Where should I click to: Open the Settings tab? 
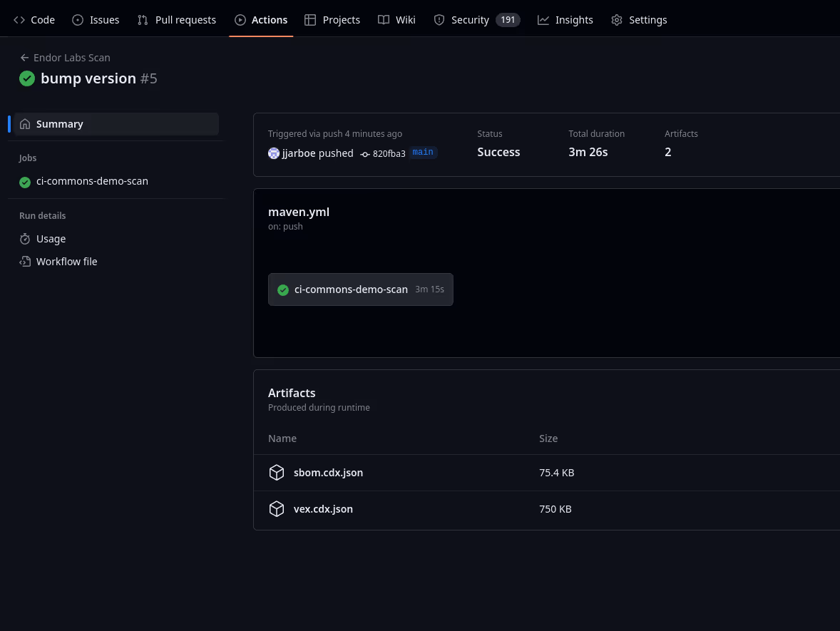tap(639, 20)
